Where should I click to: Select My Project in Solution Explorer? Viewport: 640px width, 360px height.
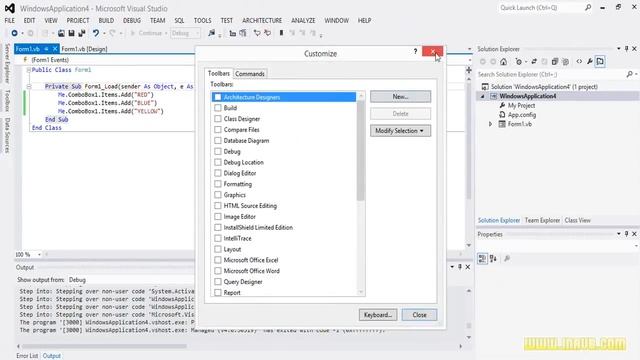(521, 106)
